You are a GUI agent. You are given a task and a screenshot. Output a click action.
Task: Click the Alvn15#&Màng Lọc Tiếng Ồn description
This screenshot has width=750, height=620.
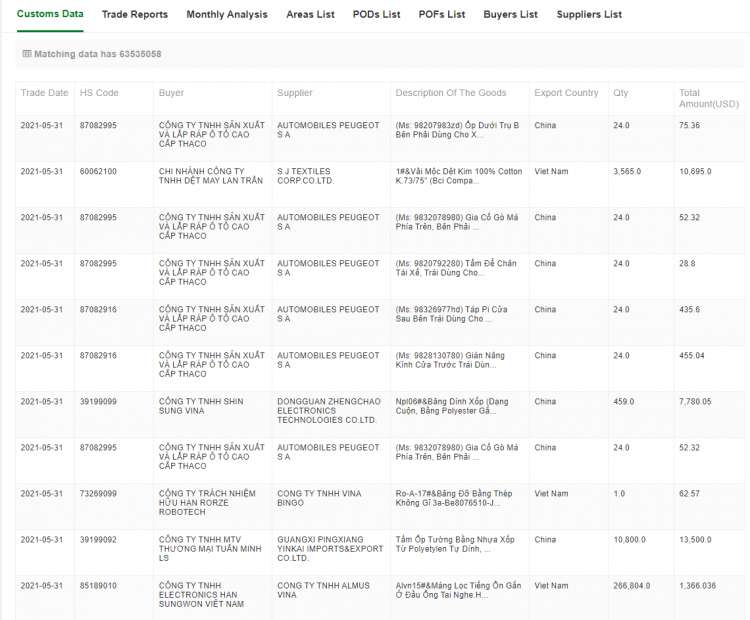(x=458, y=589)
